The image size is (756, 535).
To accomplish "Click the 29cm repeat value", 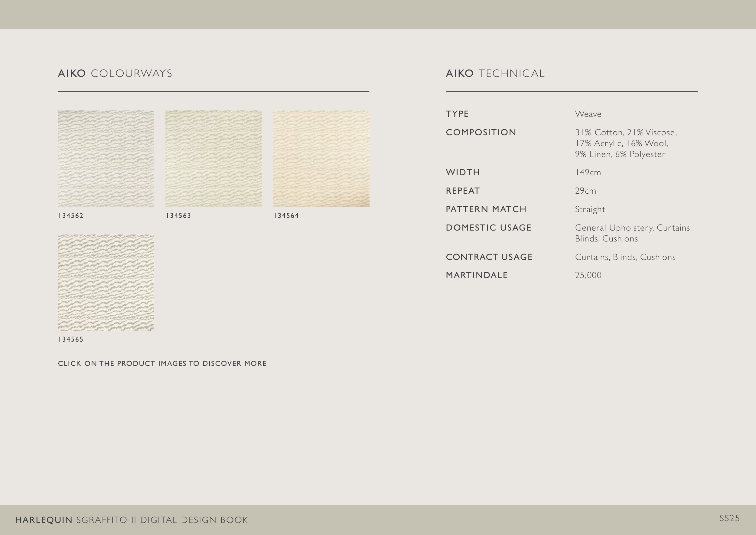I will pos(585,191).
